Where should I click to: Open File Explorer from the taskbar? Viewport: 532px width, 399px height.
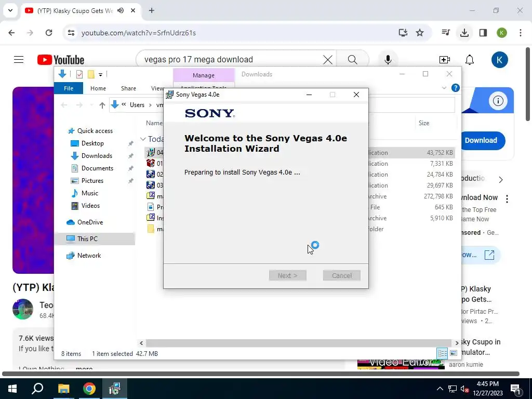point(63,389)
